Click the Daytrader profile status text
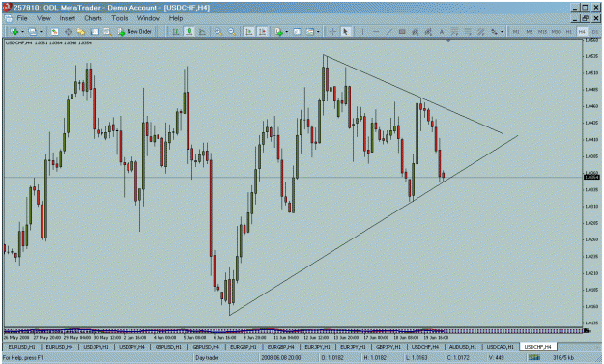This screenshot has width=604, height=364. [x=207, y=358]
